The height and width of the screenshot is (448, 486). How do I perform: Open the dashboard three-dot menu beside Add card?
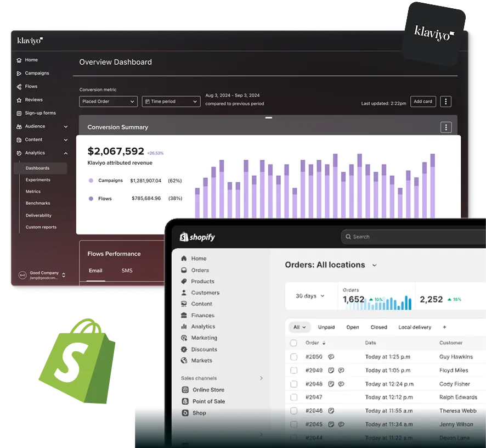pyautogui.click(x=446, y=102)
